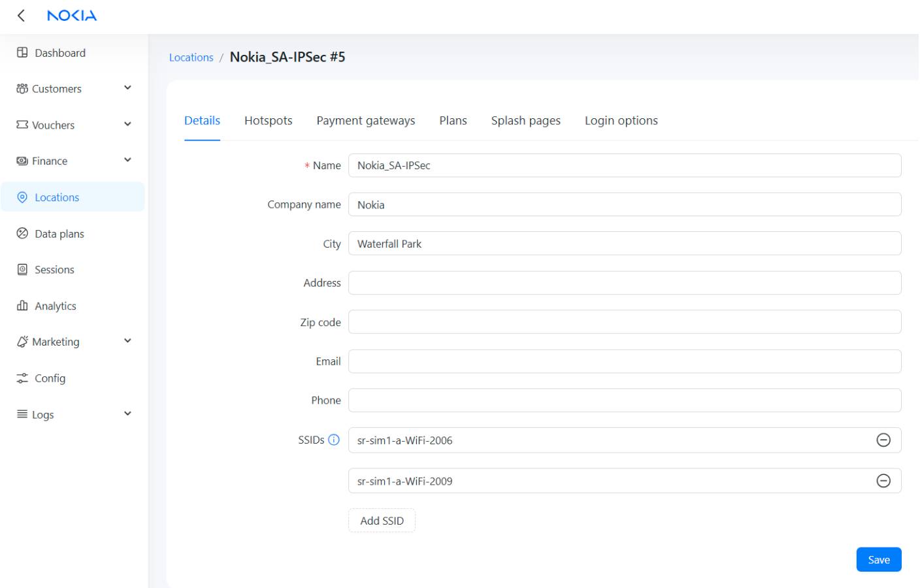
Task: Click the Customers group icon
Action: point(22,89)
